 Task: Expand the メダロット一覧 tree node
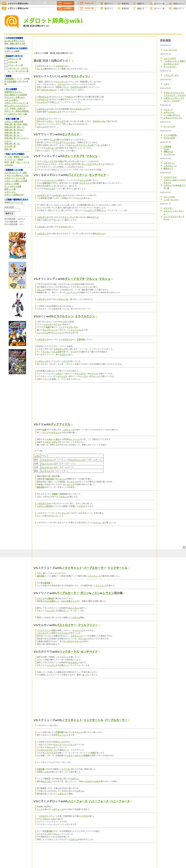pyautogui.click(x=6, y=59)
